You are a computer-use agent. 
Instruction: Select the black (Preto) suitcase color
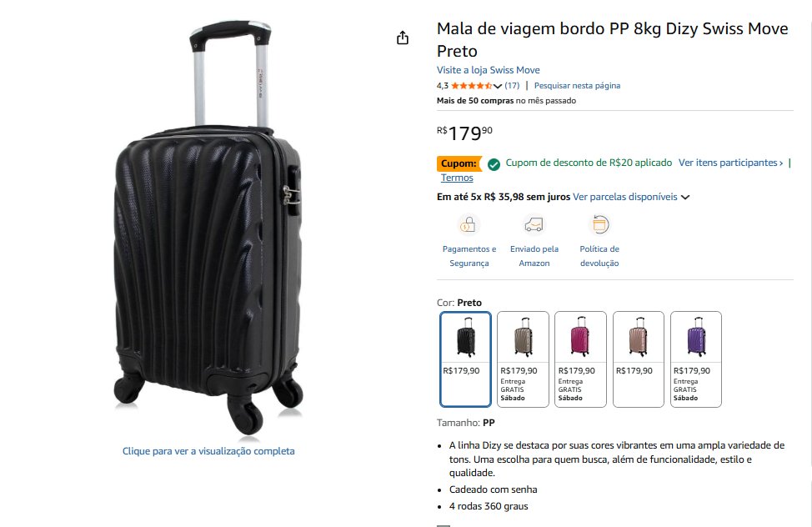465,358
